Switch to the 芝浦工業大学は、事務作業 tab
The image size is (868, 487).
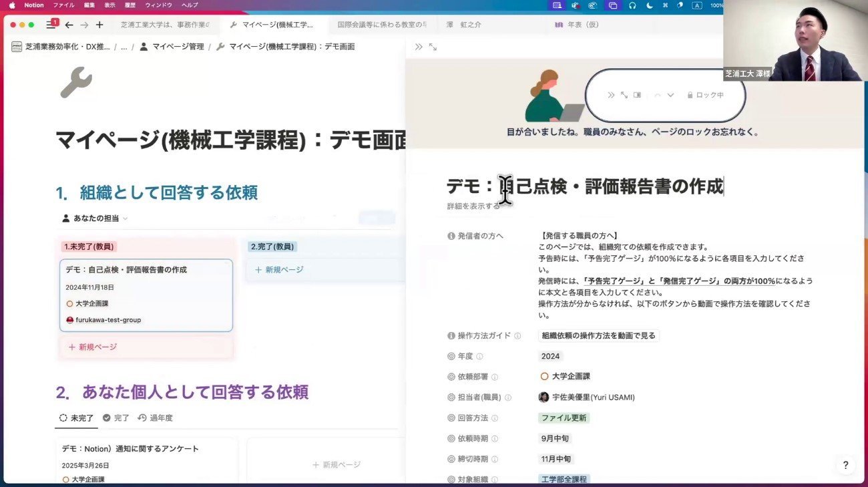pyautogui.click(x=164, y=25)
